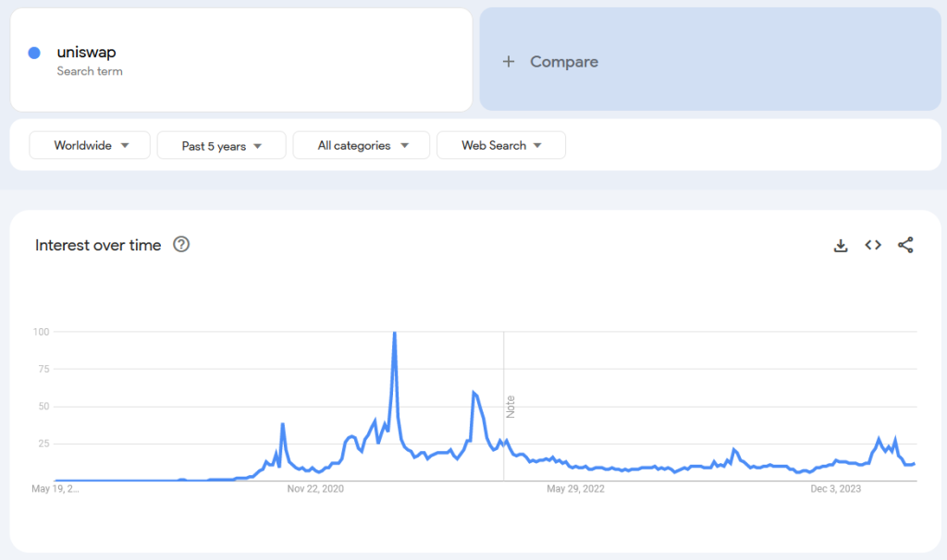Download the interest over time data

point(841,245)
